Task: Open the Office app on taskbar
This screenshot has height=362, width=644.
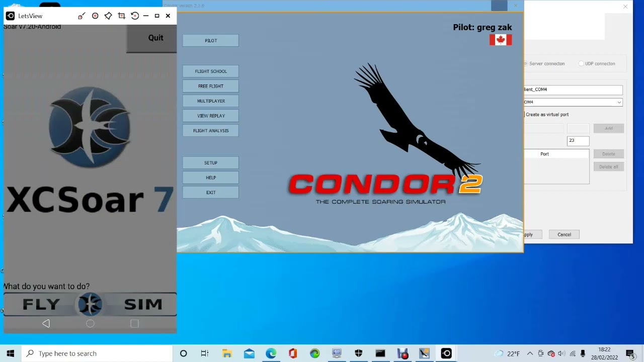Action: click(x=293, y=353)
